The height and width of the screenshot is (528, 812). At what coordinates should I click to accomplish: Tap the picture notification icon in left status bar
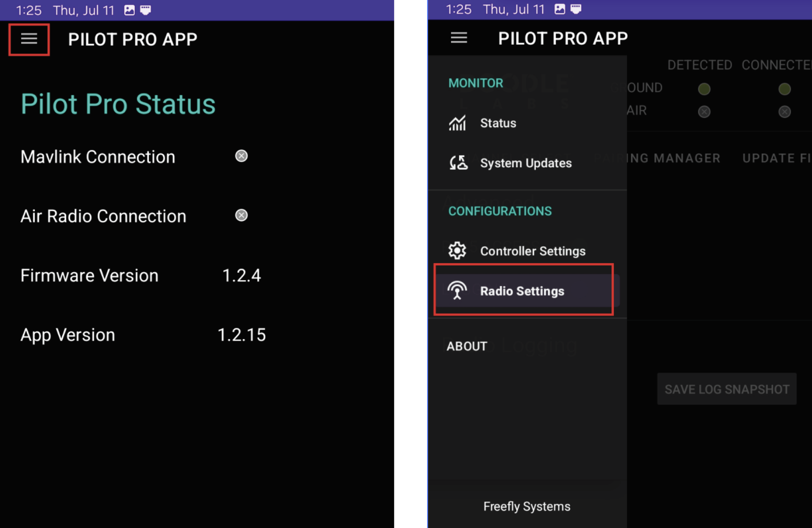point(129,10)
